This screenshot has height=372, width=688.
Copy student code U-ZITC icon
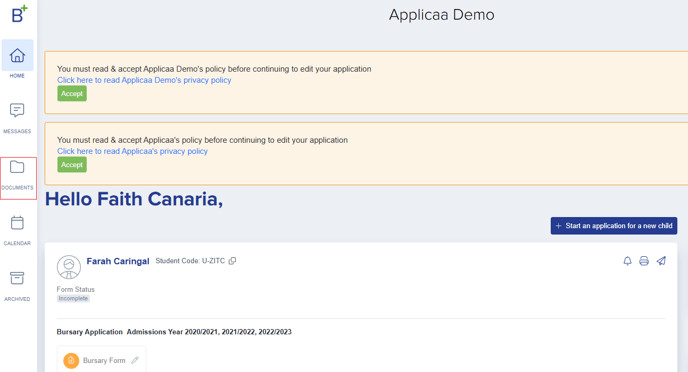coord(232,261)
